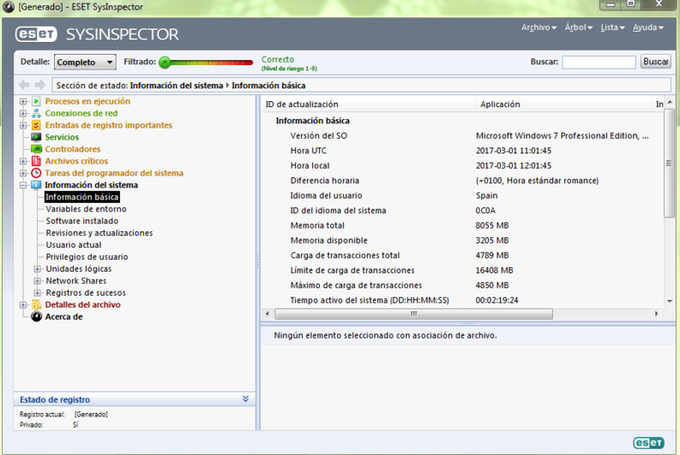The height and width of the screenshot is (455, 680).
Task: Click the Controladores chip icon
Action: pyautogui.click(x=36, y=149)
